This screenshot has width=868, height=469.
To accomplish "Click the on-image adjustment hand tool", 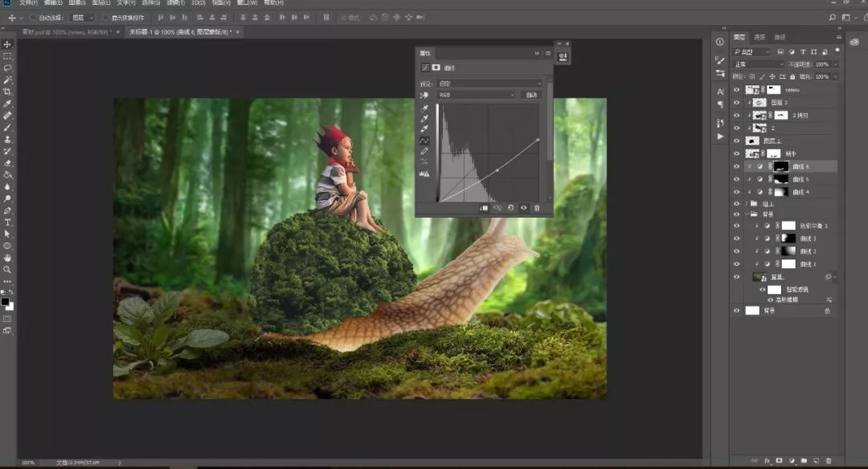I will (x=424, y=95).
